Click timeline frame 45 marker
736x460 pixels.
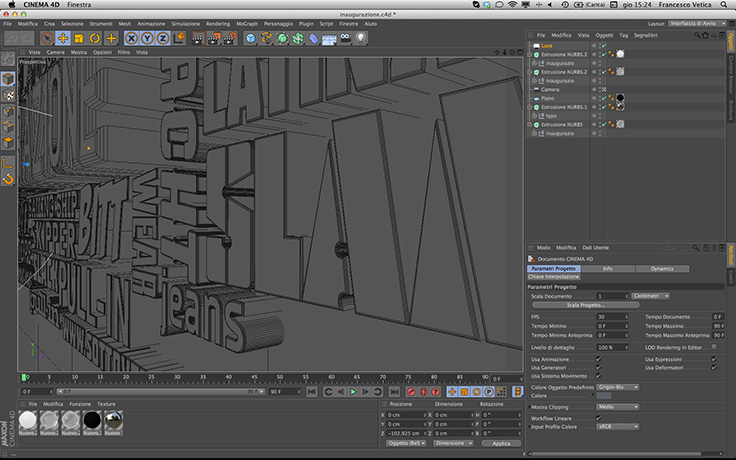coord(253,377)
